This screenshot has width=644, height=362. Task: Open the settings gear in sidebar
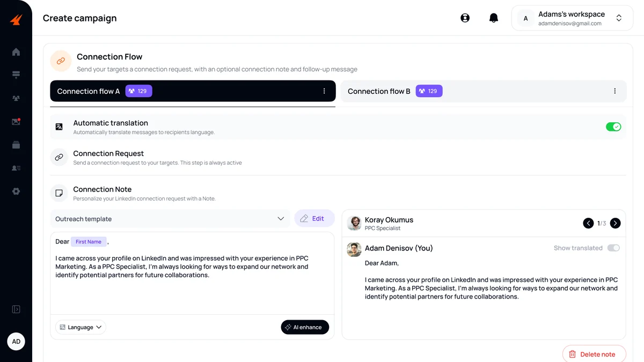[x=16, y=191]
